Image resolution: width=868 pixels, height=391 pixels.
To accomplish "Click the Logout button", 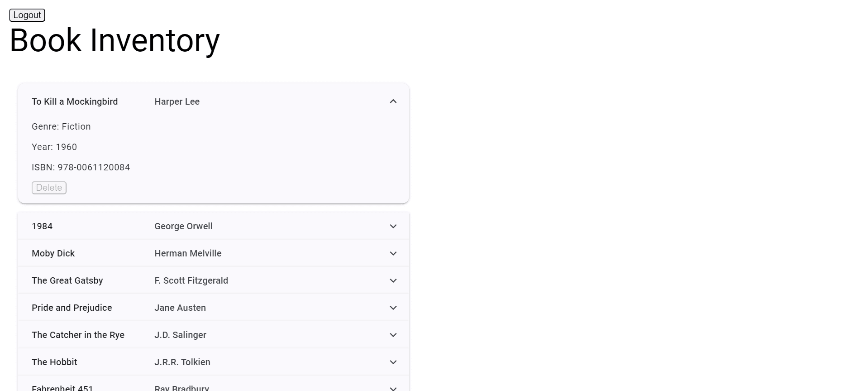I will tap(27, 15).
